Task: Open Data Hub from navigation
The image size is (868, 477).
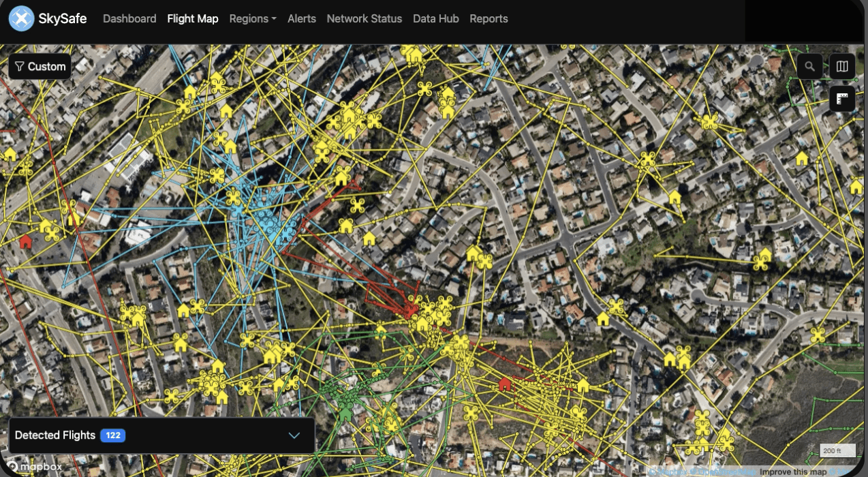Action: coord(435,18)
